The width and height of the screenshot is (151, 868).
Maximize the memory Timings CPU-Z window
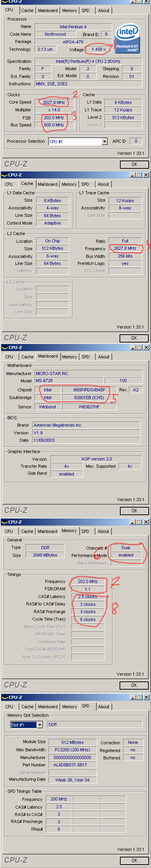click(x=139, y=522)
